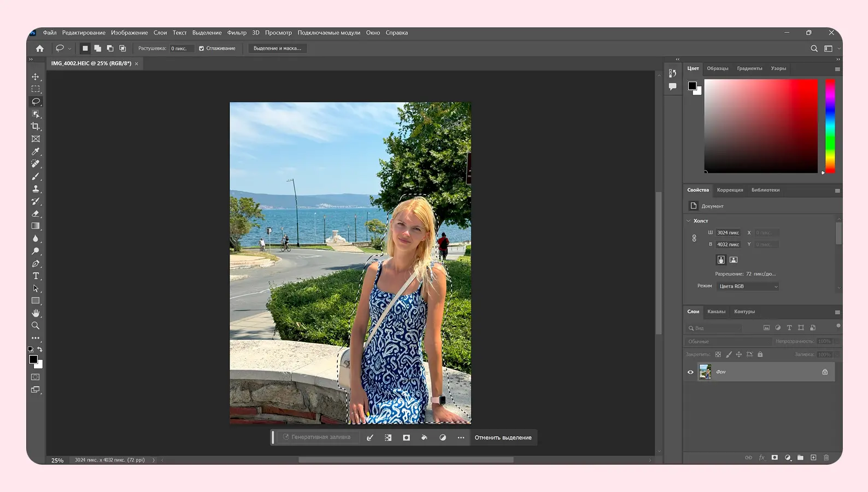Select the Rectangle shape tool
This screenshot has width=868, height=492.
point(36,301)
